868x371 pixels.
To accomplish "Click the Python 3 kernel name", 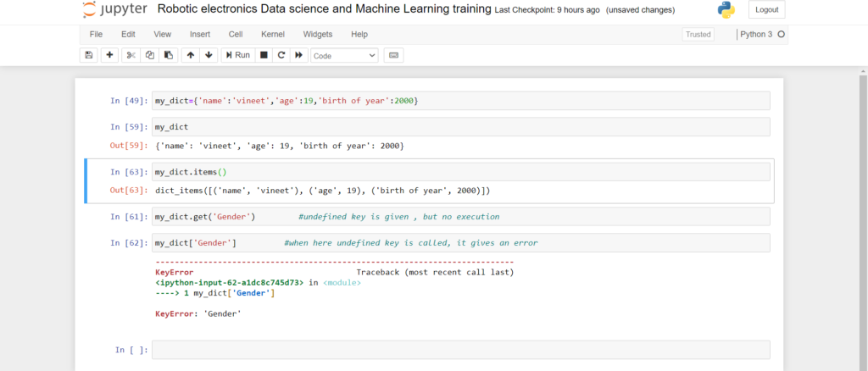I will tap(756, 34).
